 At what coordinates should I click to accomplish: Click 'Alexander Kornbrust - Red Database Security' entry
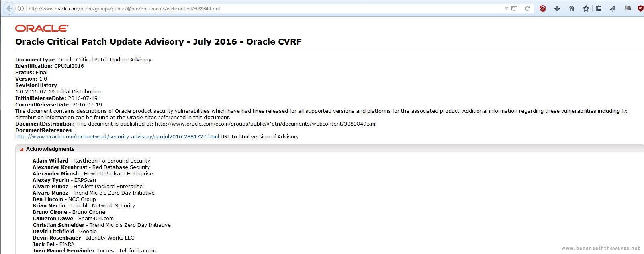click(91, 167)
